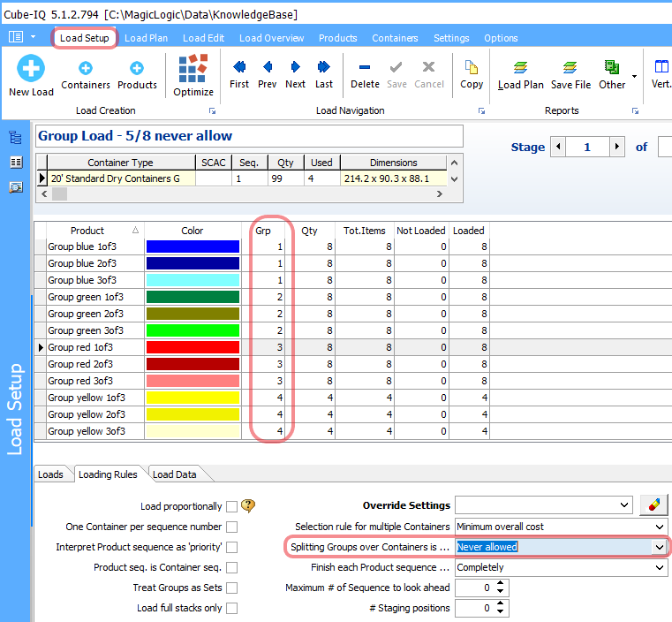The image size is (672, 622).
Task: Open the Selection rule for multiple Containers dropdown
Action: (x=659, y=527)
